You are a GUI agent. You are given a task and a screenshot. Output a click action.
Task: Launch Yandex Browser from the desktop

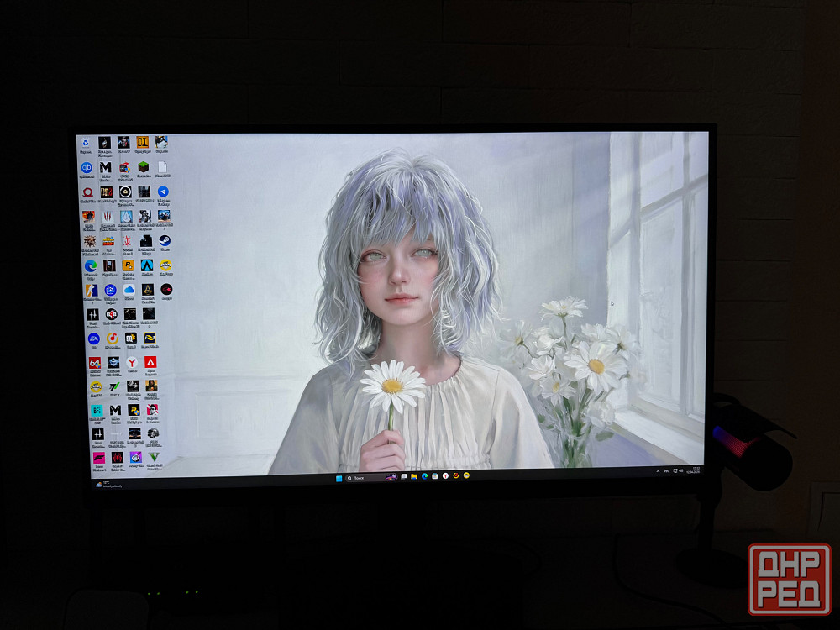point(132,363)
